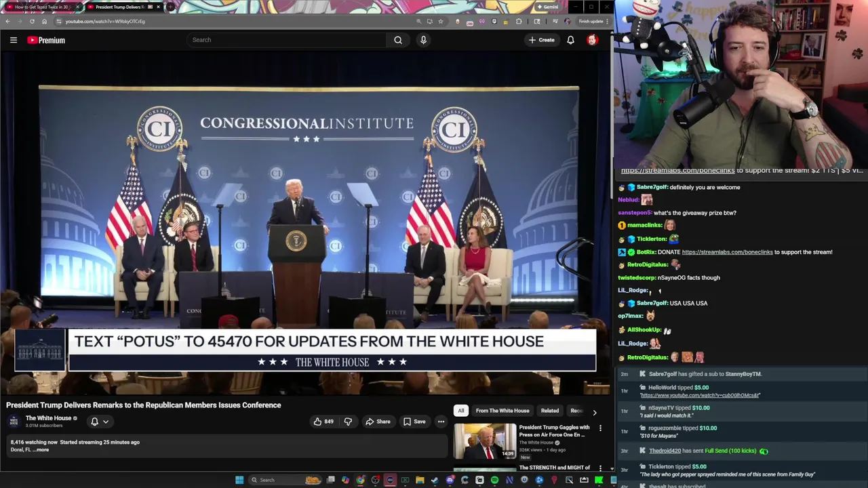The image size is (868, 488).
Task: Open Spotify from the taskbar
Action: (x=494, y=480)
